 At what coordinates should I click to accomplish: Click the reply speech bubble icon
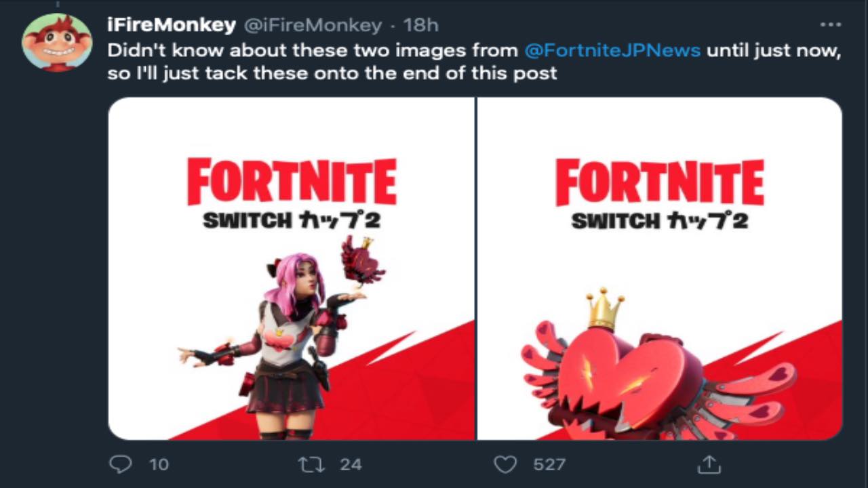[120, 464]
